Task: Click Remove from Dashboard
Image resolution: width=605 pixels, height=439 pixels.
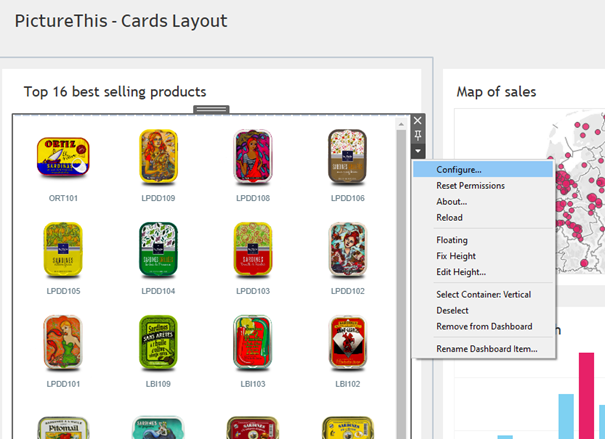Action: 484,327
